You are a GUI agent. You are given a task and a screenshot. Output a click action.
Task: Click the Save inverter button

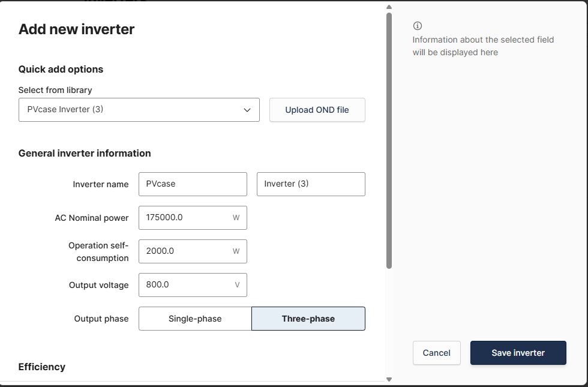pos(518,353)
